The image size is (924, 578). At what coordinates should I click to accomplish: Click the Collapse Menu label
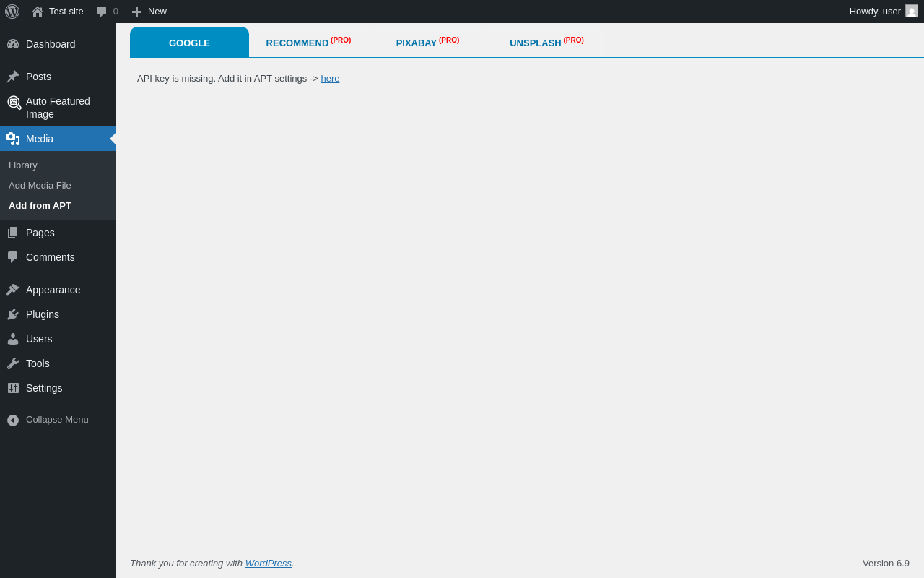click(57, 419)
